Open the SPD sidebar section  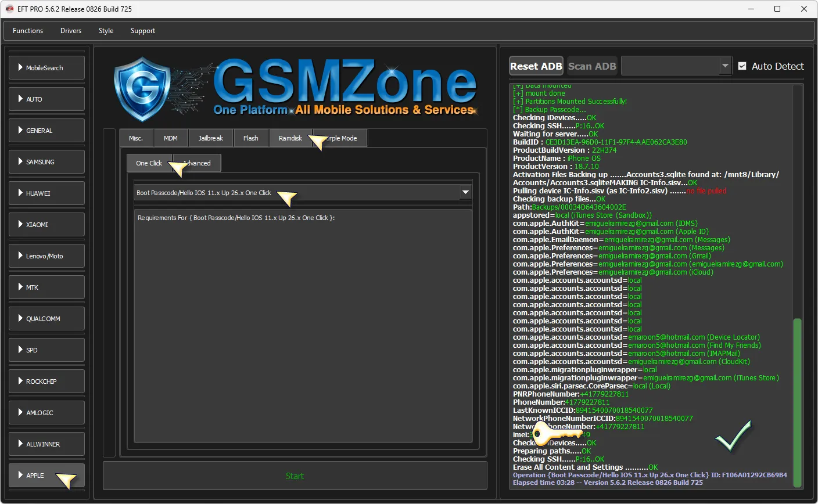pos(46,350)
